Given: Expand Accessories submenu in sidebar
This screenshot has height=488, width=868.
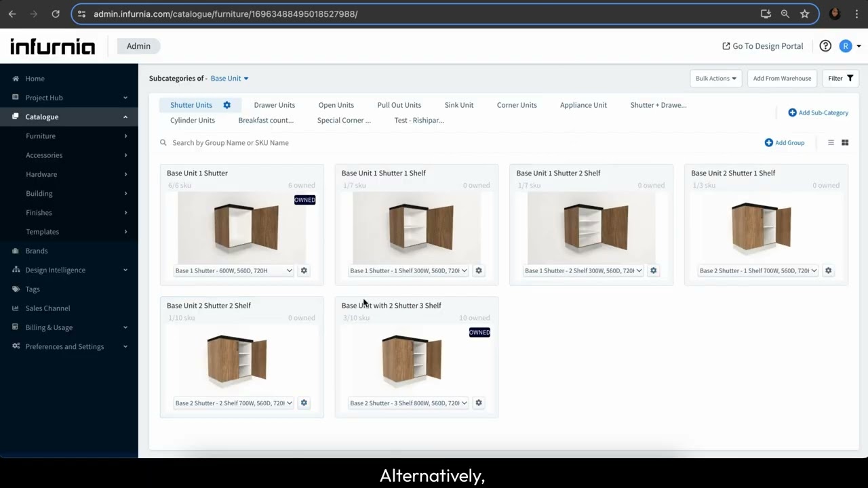Looking at the screenshot, I should (125, 155).
